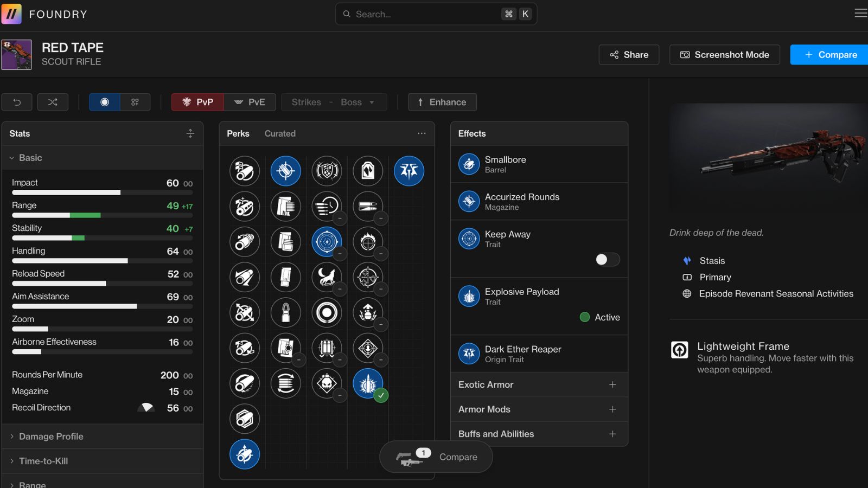The width and height of the screenshot is (868, 488).
Task: Expand the Damage Profile section
Action: pyautogui.click(x=51, y=436)
